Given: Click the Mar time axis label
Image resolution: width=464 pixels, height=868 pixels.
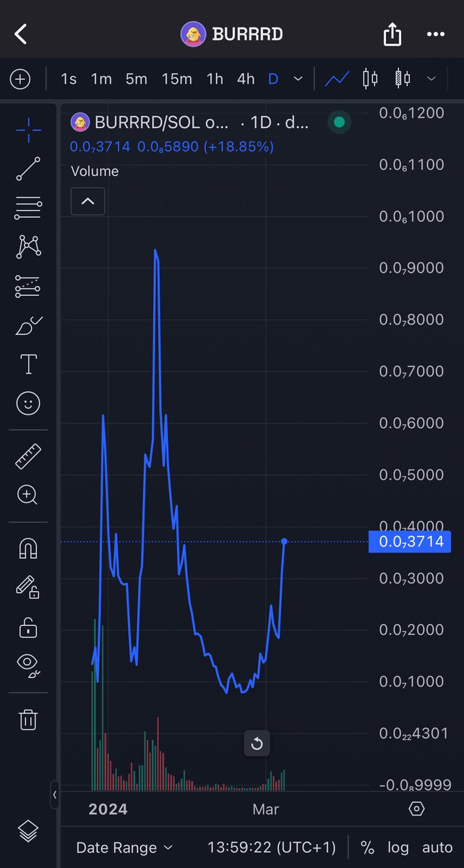Looking at the screenshot, I should [x=265, y=809].
